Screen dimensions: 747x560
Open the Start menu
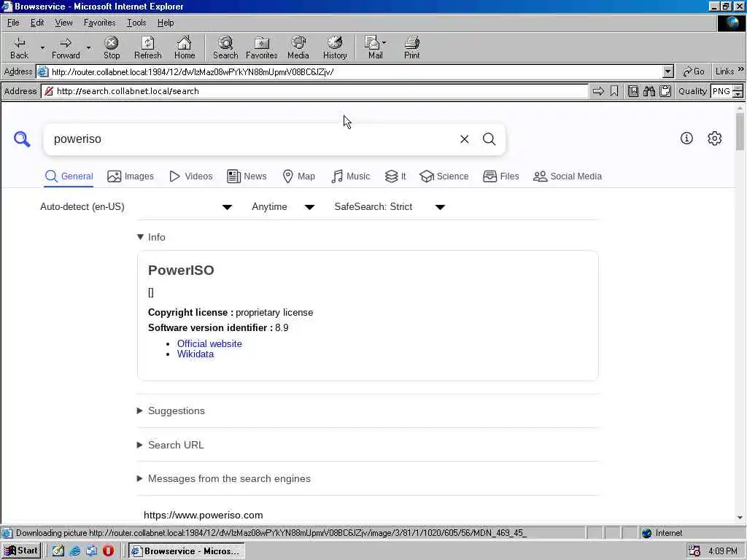21,551
